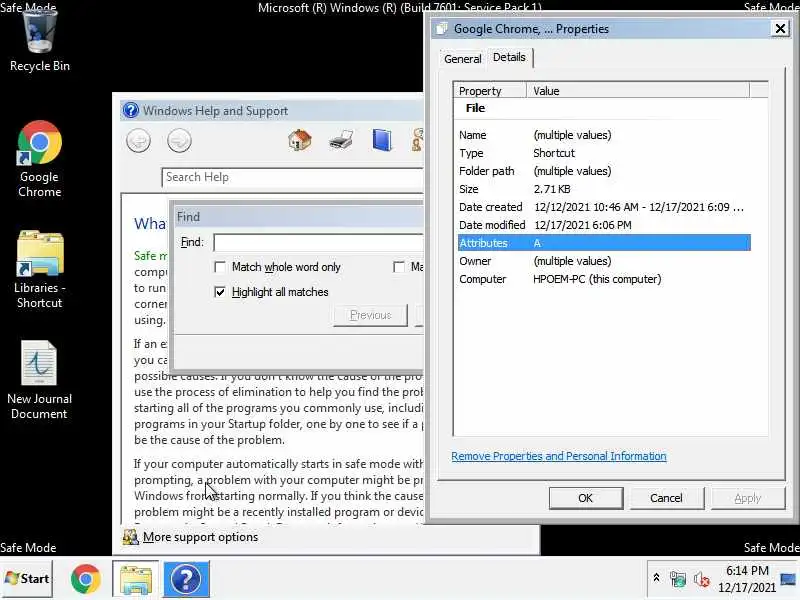
Task: Select the highlighted Attributes row
Action: [x=604, y=243]
